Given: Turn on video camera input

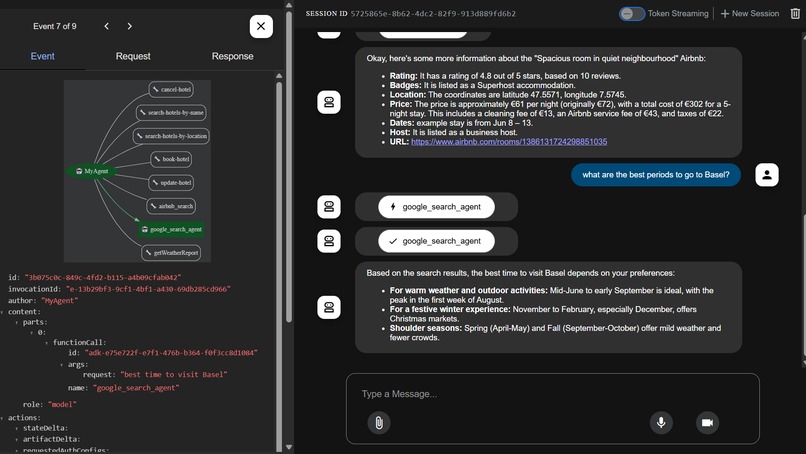Looking at the screenshot, I should pos(707,423).
